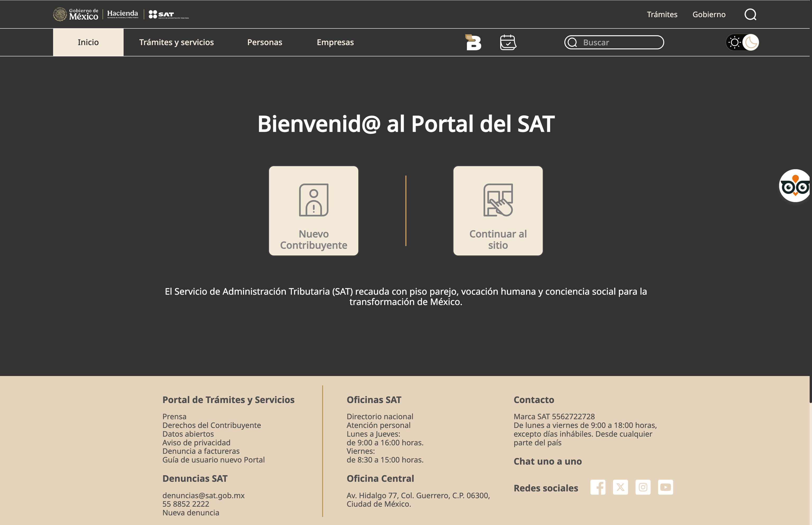Open Trámites y servicios menu
The height and width of the screenshot is (525, 812).
coord(176,42)
